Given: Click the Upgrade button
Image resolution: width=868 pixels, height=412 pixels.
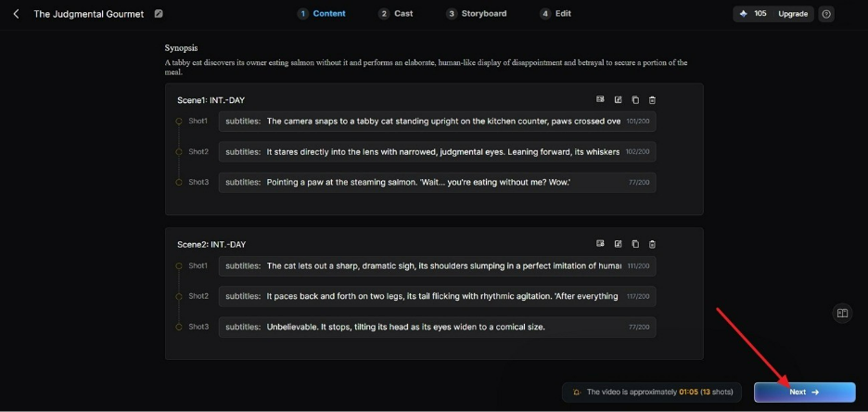Looking at the screenshot, I should [793, 14].
